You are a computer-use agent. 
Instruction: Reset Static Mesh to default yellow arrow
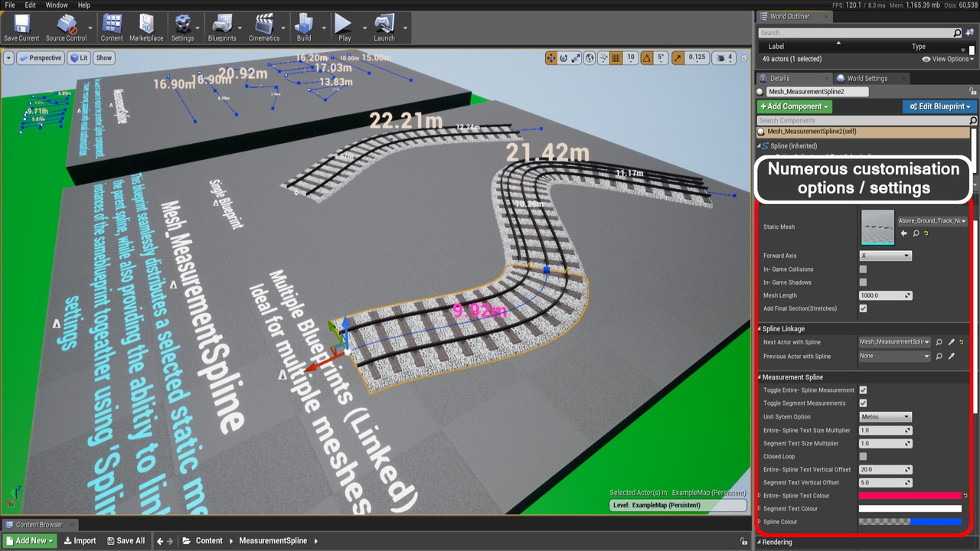(926, 233)
